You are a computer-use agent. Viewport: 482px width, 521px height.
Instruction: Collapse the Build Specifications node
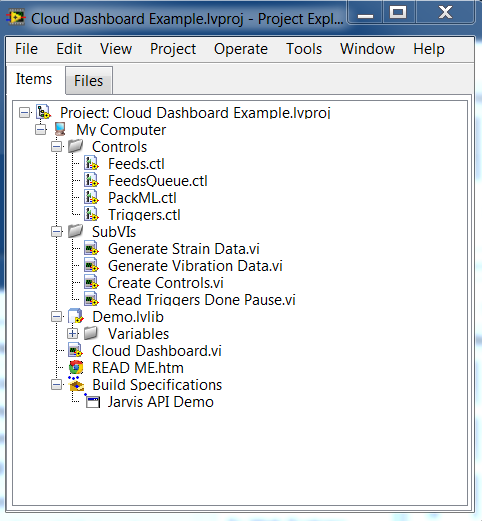pyautogui.click(x=56, y=385)
